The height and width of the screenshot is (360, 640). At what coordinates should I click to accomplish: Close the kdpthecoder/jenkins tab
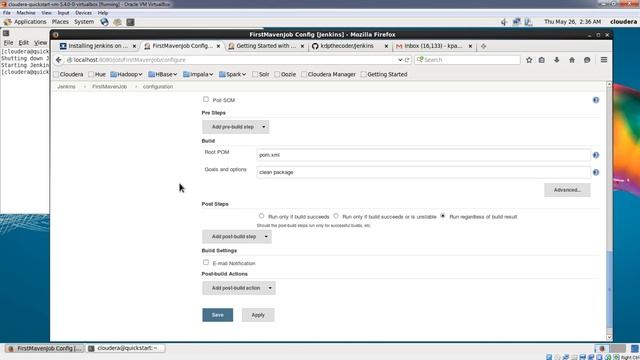pos(386,46)
